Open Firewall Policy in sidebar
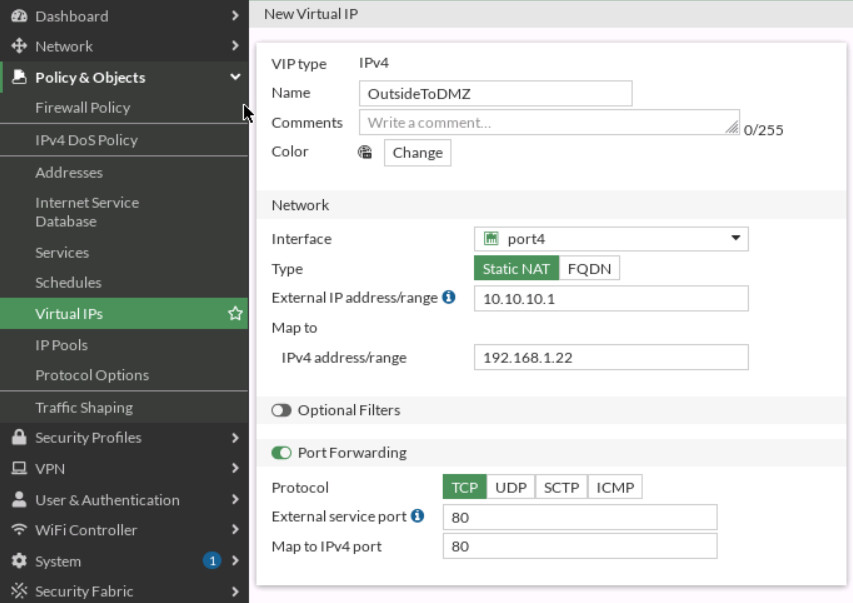Screen dimensions: 853x603 (82, 107)
